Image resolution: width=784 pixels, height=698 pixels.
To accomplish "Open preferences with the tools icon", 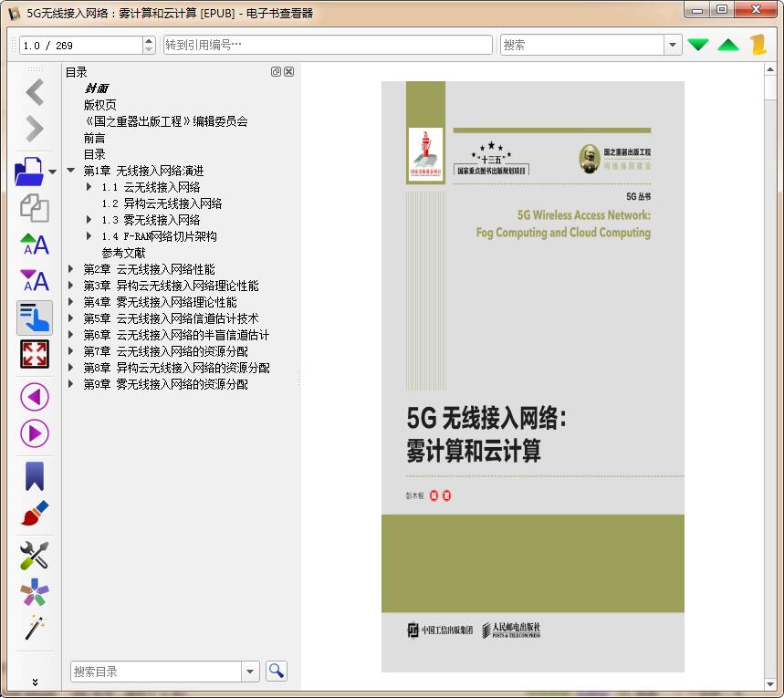I will pyautogui.click(x=35, y=556).
